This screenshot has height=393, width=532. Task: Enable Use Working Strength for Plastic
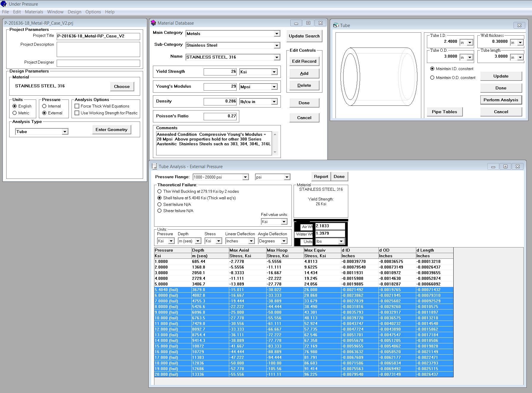pyautogui.click(x=77, y=113)
